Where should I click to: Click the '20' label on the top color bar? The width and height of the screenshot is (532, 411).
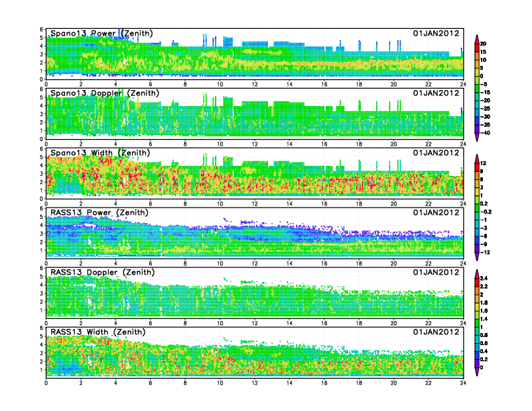483,44
